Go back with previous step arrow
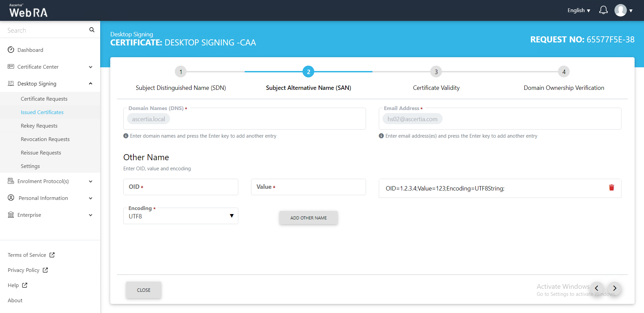 [597, 288]
